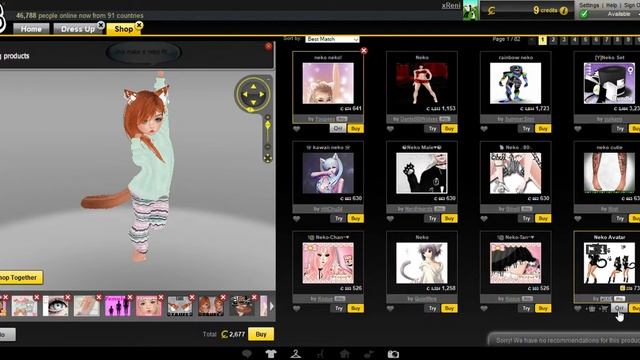
Task: Open the furniture chair icon in bottom toolbar
Action: click(320, 354)
